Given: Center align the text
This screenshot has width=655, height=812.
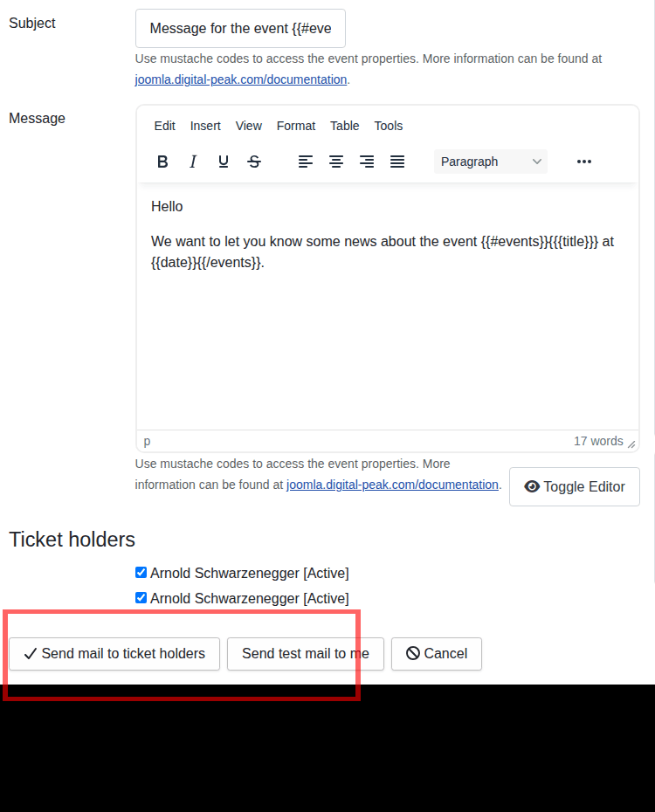Looking at the screenshot, I should [336, 162].
